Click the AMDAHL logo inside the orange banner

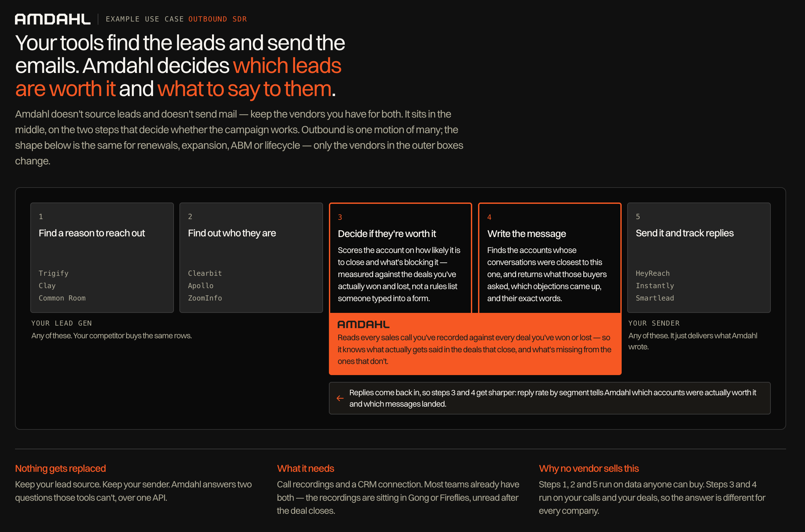(x=363, y=324)
